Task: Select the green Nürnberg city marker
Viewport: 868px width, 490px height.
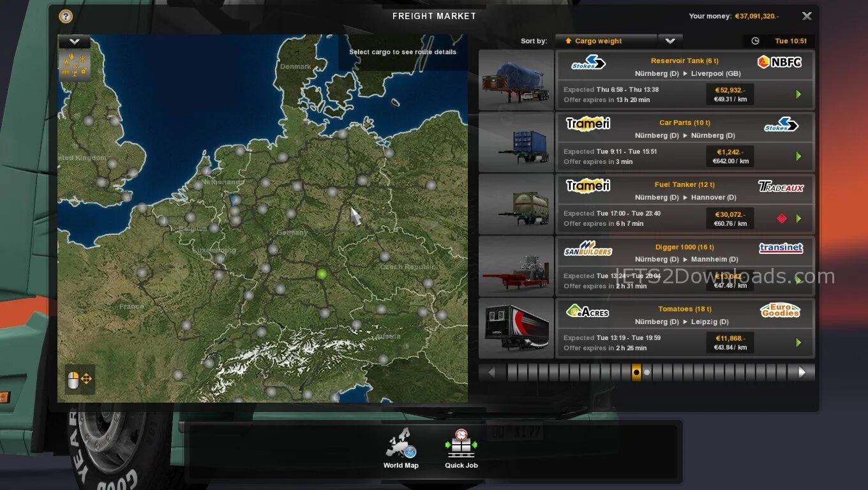Action: (322, 274)
